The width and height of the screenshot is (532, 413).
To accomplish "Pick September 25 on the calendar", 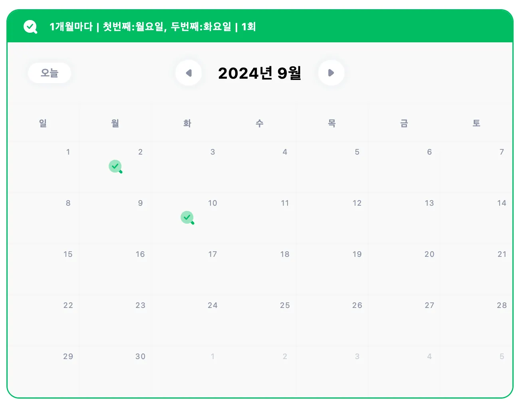I will (x=260, y=320).
